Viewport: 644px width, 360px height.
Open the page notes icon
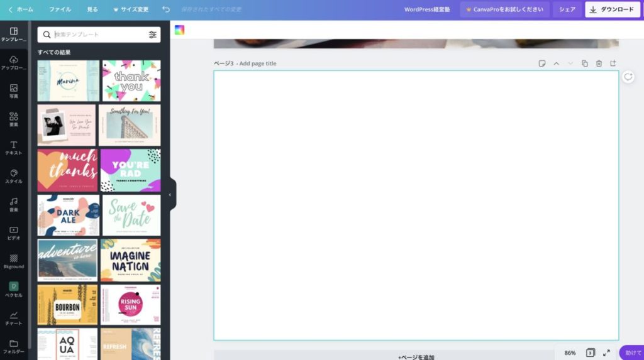click(541, 63)
